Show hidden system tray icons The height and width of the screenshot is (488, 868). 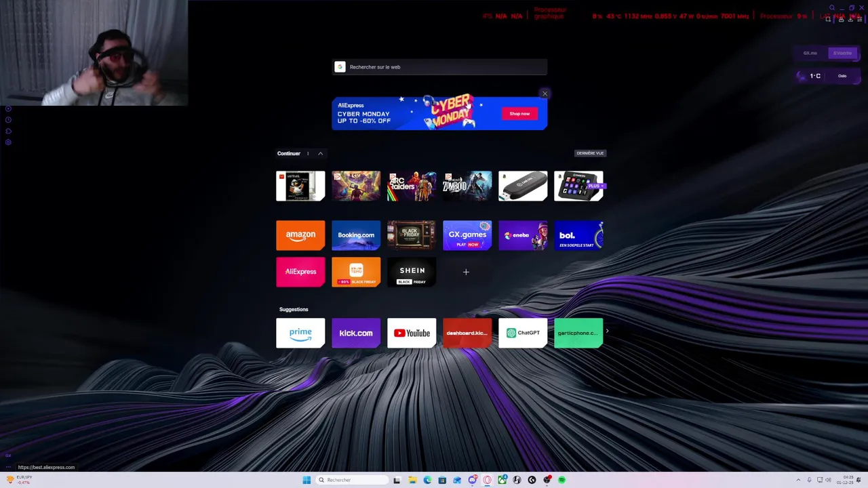click(x=798, y=480)
